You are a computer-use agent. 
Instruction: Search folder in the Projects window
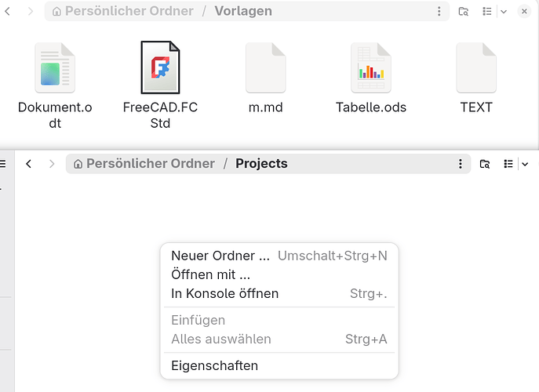click(485, 164)
